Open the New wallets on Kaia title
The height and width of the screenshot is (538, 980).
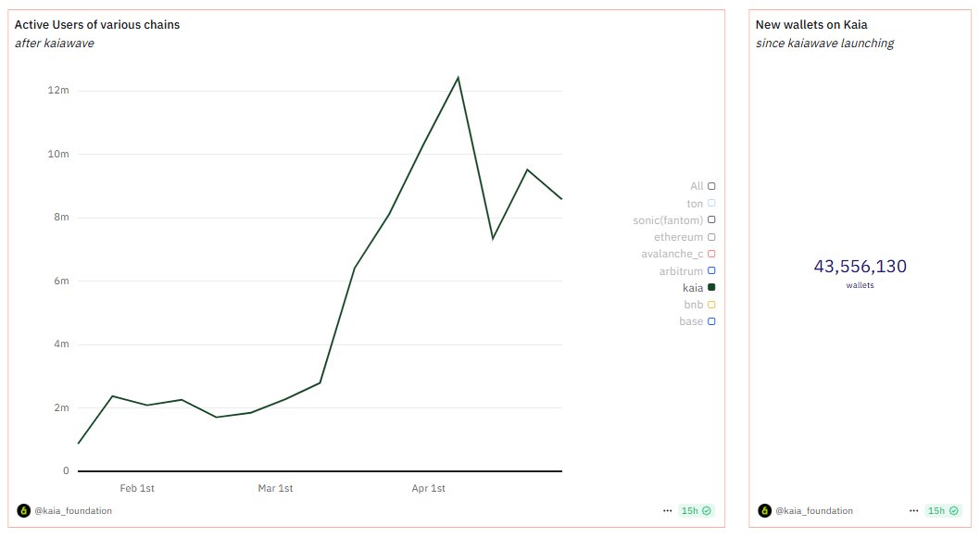pos(811,24)
